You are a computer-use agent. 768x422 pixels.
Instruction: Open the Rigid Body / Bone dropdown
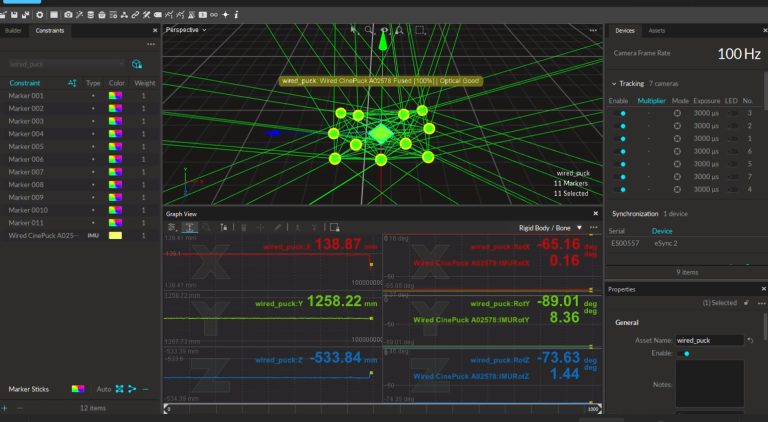click(550, 228)
